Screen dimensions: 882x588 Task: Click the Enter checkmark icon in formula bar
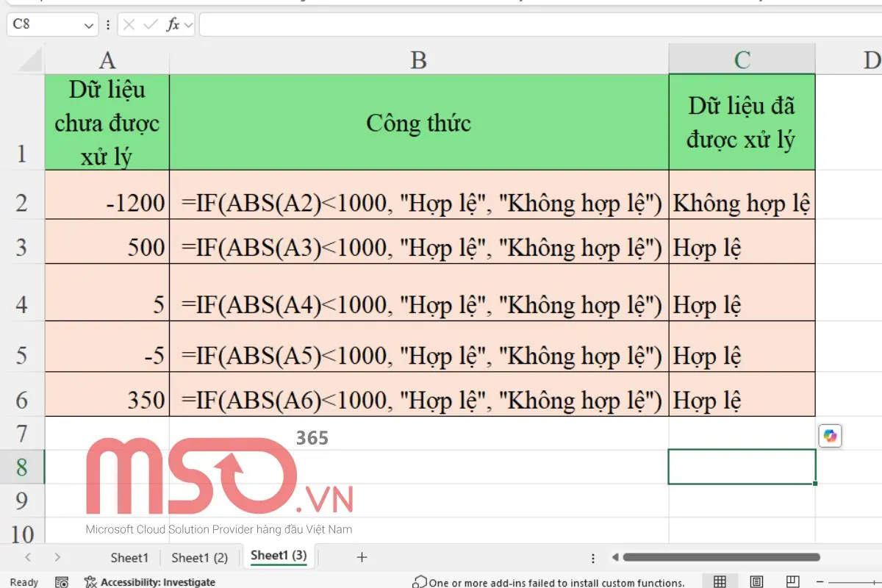[149, 24]
